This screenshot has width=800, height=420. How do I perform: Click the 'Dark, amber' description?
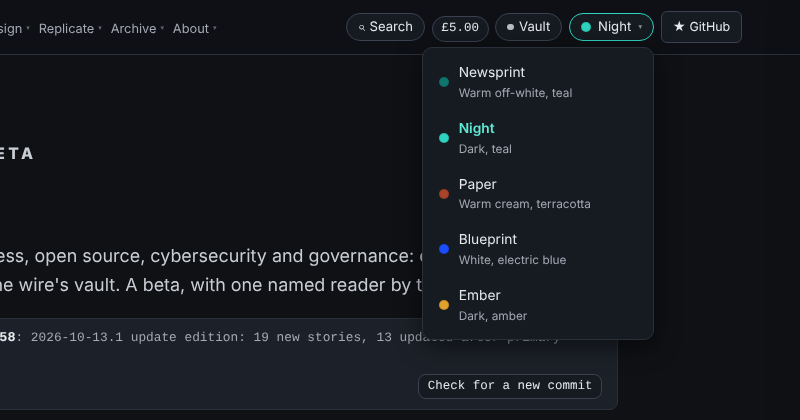493,316
